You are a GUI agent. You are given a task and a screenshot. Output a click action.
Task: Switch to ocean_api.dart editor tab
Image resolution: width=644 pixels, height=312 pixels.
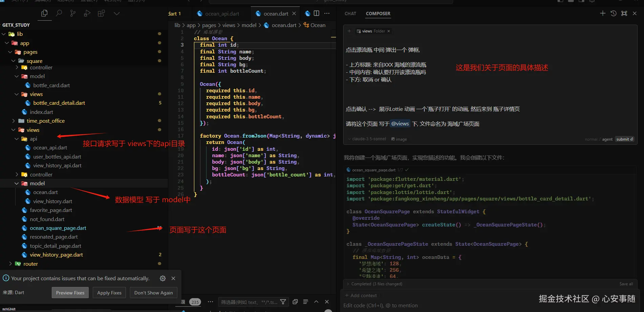222,14
